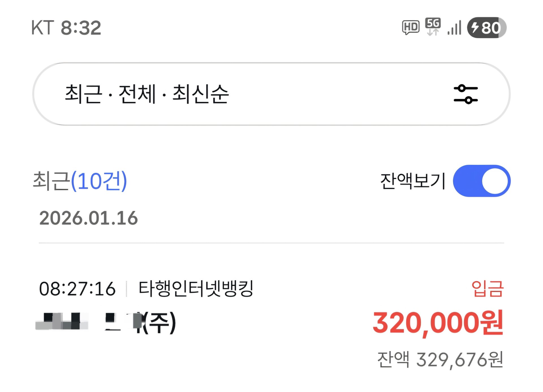This screenshot has width=543, height=392.
Task: Tap the 최근(10건) count heading
Action: click(x=80, y=181)
